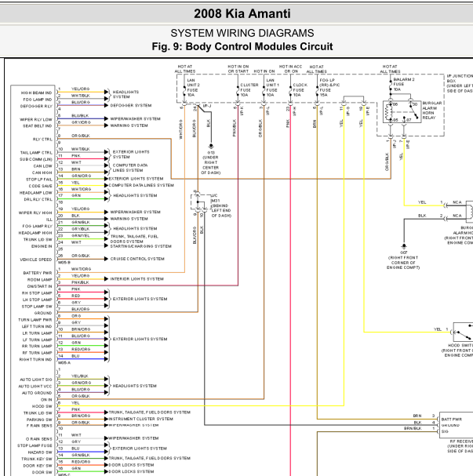Click the G07 ground symbol at right front corner
Screen dimensions: 473x476
[x=404, y=246]
